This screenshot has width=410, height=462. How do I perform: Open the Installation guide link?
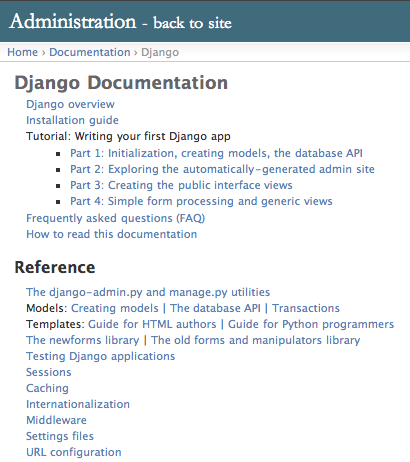[x=72, y=120]
